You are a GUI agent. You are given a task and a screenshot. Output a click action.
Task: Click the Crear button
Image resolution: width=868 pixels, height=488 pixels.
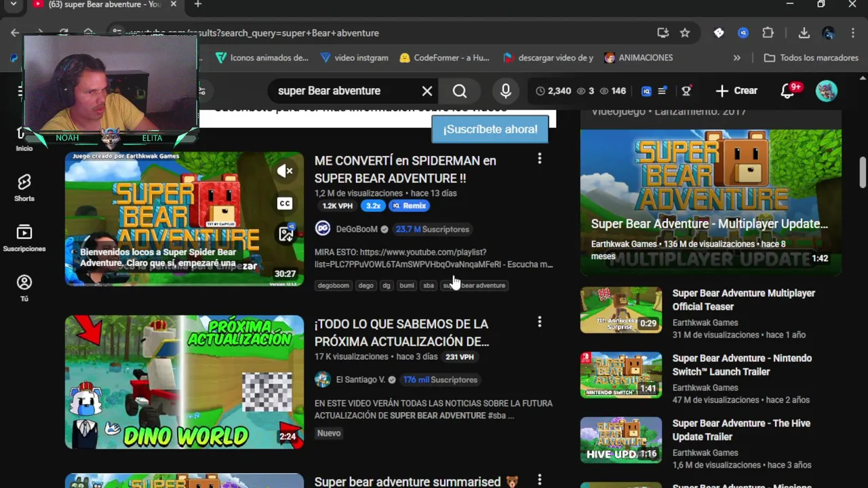pyautogui.click(x=736, y=91)
